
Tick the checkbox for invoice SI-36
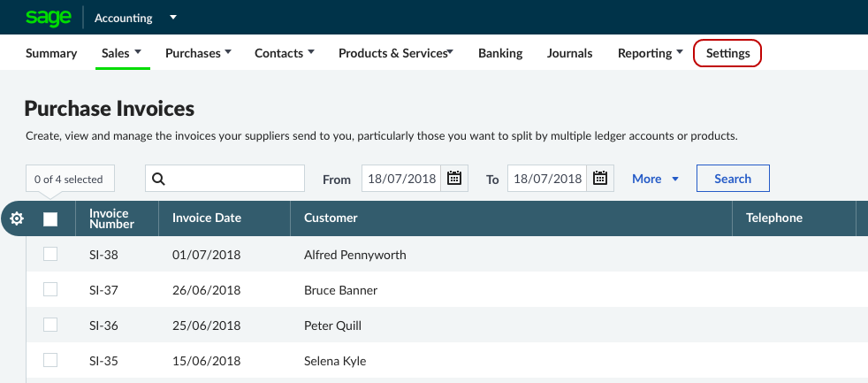[50, 326]
